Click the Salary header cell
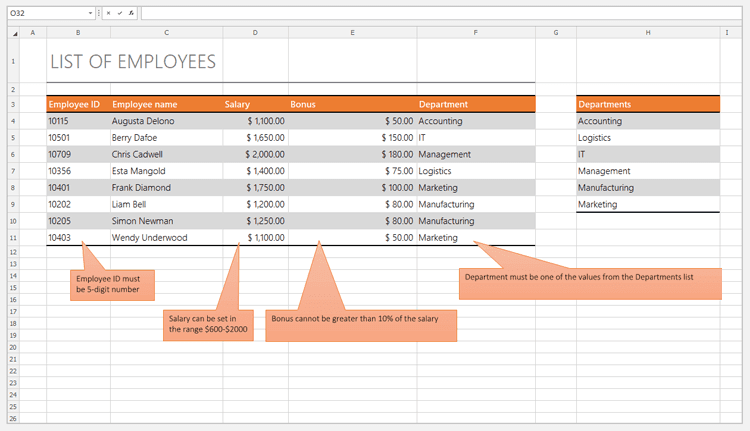The image size is (750, 431). coord(255,104)
